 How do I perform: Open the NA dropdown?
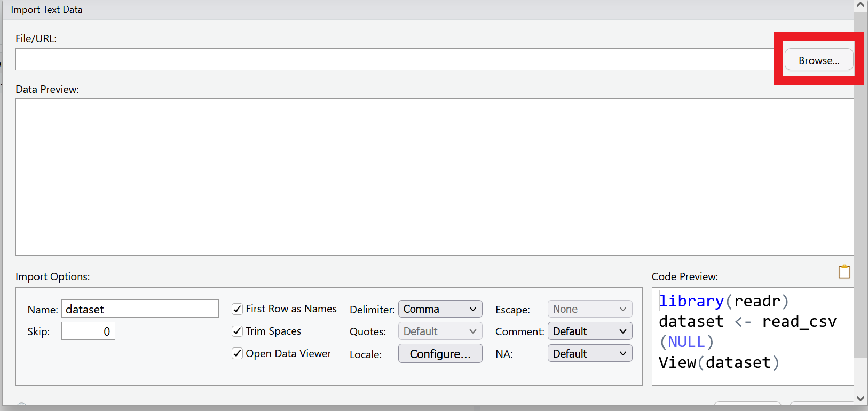click(589, 354)
